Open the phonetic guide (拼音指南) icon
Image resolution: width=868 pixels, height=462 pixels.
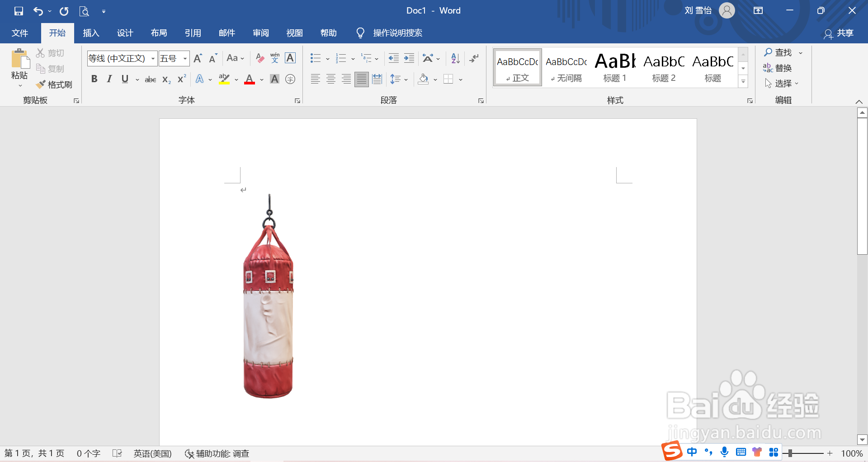click(x=274, y=58)
